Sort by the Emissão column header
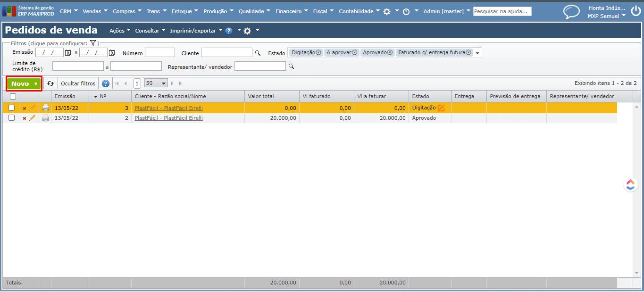 (70, 96)
